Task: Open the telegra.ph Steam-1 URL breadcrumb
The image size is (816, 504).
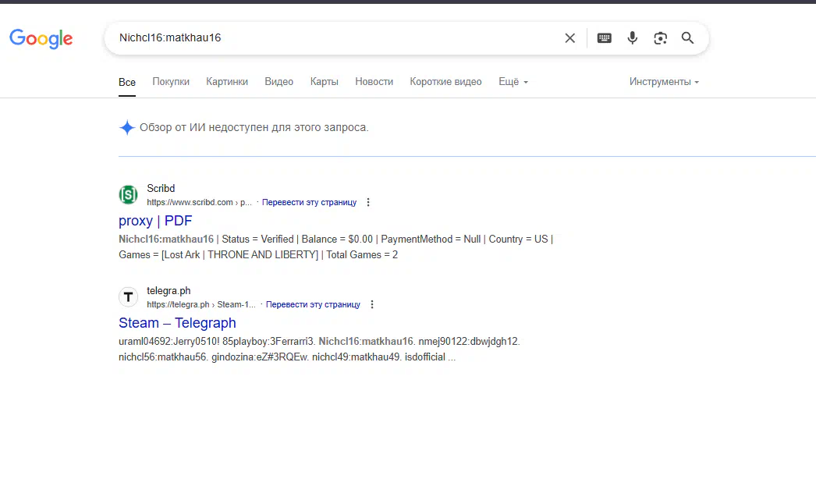Action: [x=201, y=304]
